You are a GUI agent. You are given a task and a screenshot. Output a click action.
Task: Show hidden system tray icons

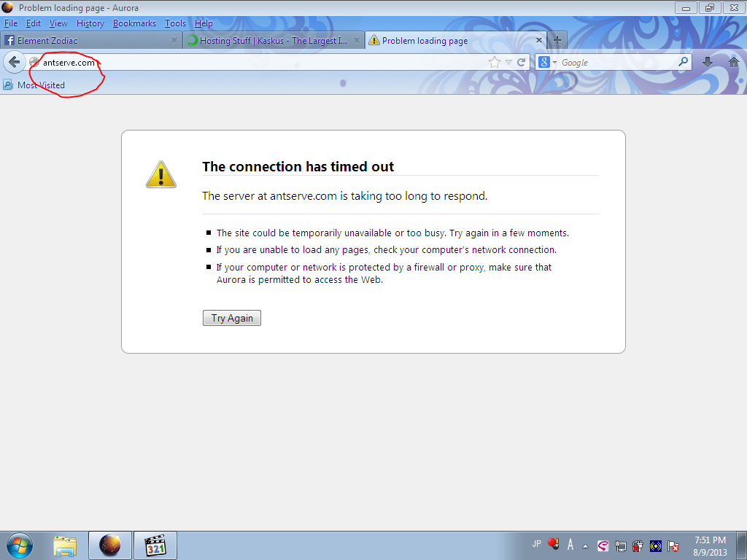click(586, 546)
